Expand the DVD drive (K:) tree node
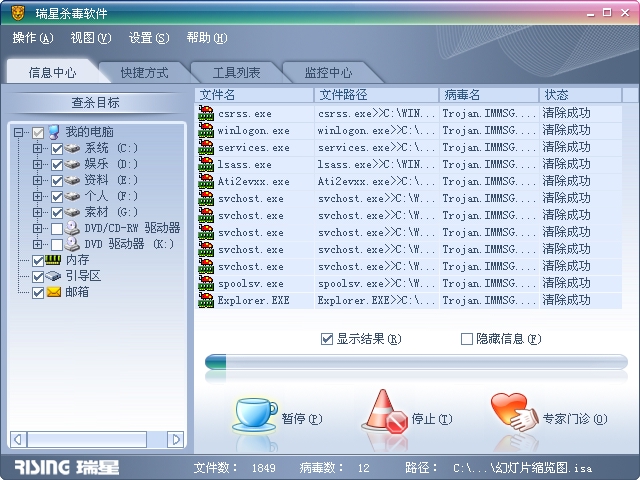 click(37, 244)
